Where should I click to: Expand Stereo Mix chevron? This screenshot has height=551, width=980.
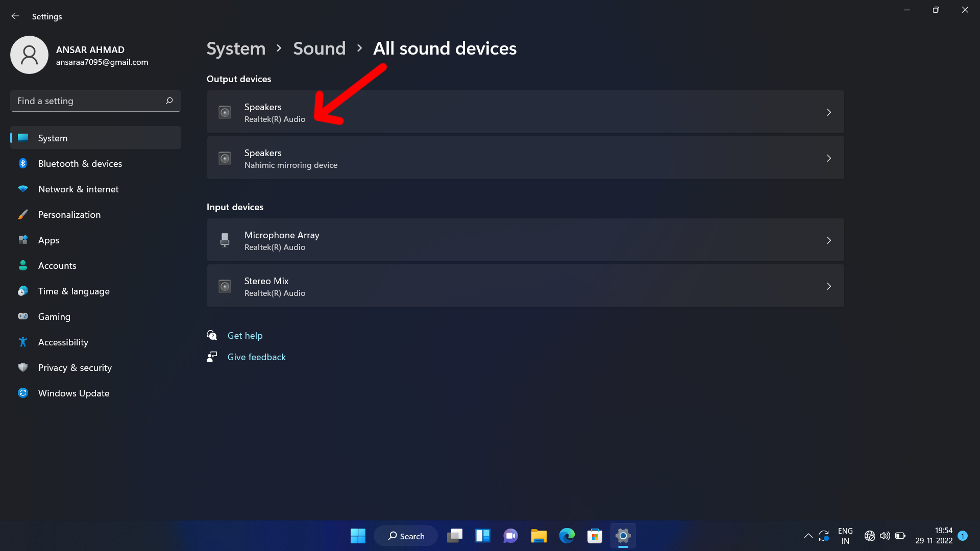829,286
